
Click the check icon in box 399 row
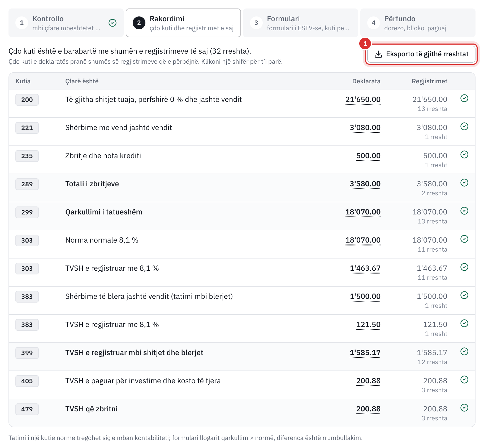click(464, 352)
